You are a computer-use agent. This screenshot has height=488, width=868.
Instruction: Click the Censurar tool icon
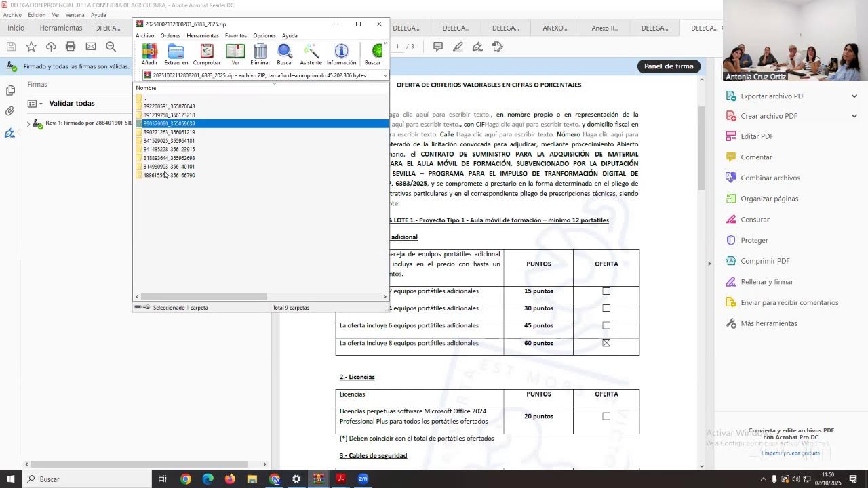[x=731, y=220]
